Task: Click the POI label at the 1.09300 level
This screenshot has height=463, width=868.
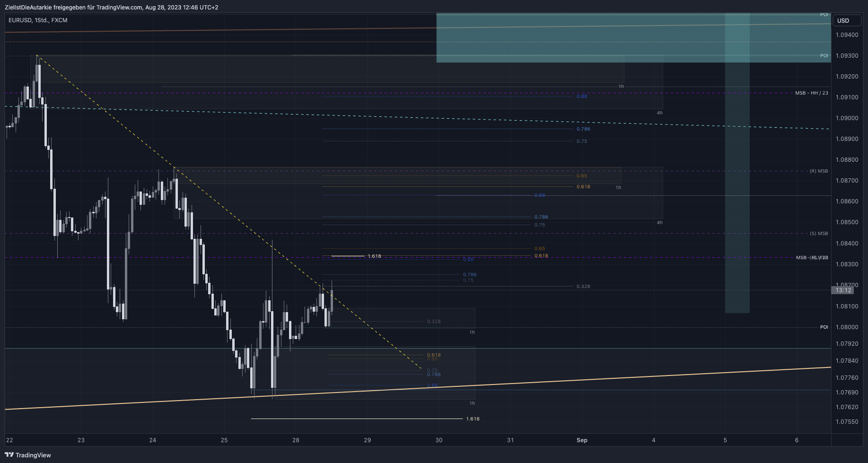Action: pos(824,56)
